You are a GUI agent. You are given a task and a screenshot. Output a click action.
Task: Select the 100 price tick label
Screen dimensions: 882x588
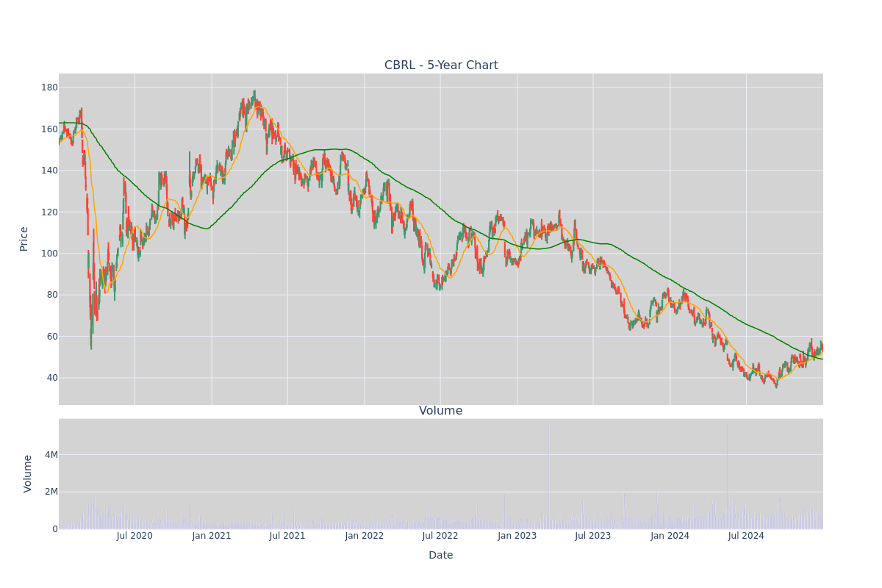coord(49,254)
